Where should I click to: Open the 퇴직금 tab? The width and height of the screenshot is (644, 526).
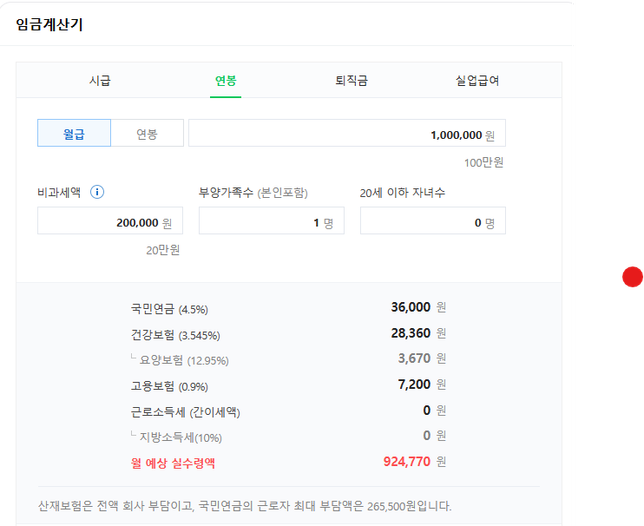[x=351, y=81]
